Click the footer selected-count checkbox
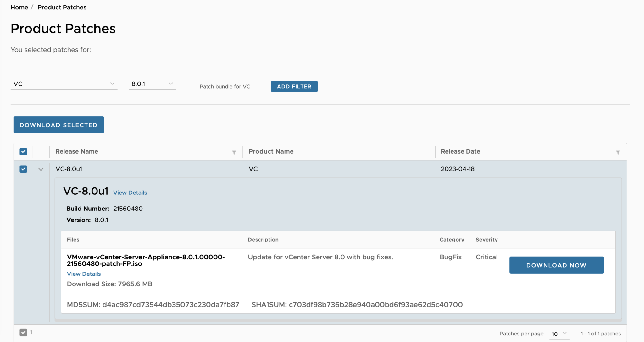The width and height of the screenshot is (644, 342). tap(23, 332)
